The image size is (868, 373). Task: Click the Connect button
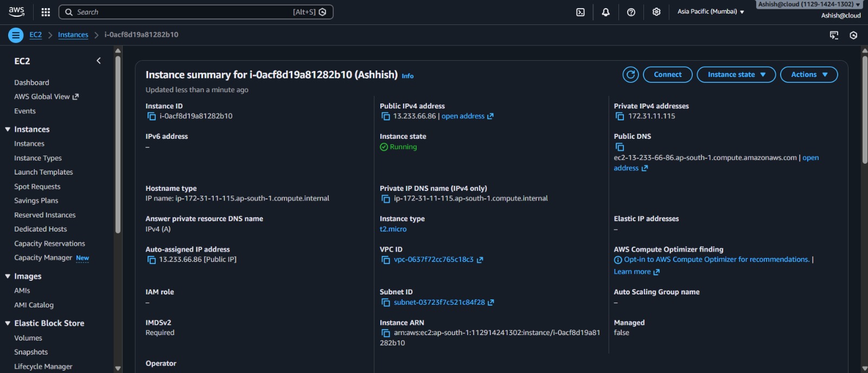668,75
